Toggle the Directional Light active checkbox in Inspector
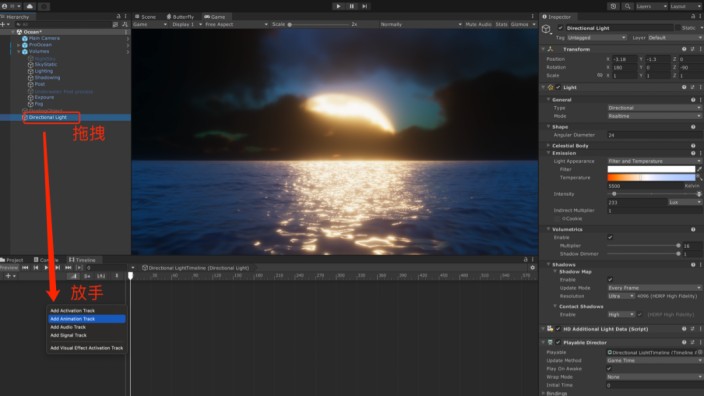Image resolution: width=704 pixels, height=396 pixels. coord(560,28)
